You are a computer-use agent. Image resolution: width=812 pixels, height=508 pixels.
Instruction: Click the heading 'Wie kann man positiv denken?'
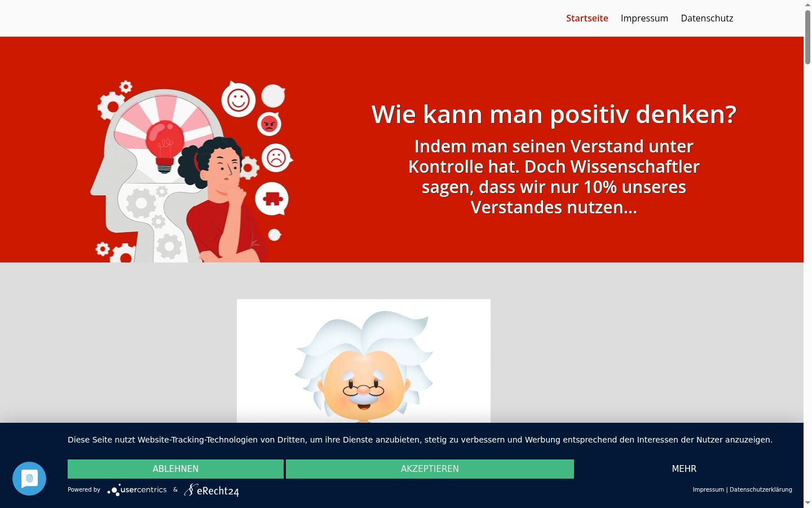(554, 115)
